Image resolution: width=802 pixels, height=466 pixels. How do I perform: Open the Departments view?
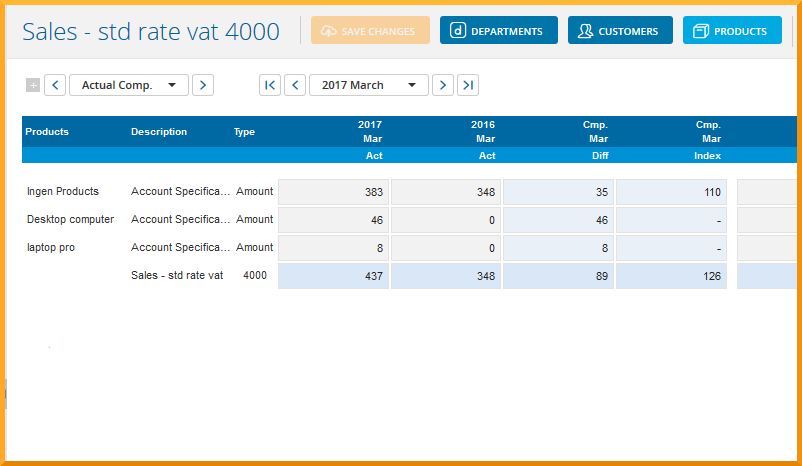point(497,31)
